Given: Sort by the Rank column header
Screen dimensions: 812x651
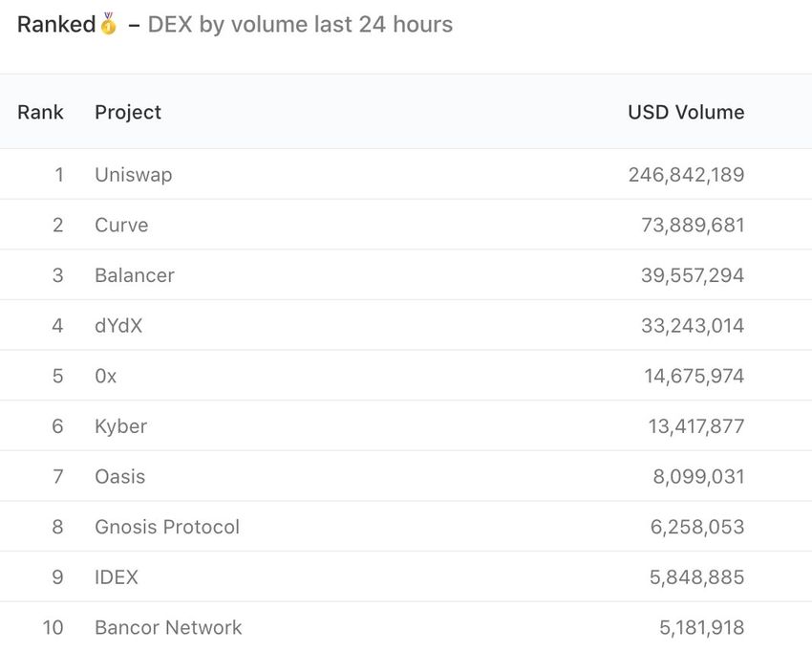Looking at the screenshot, I should (40, 112).
